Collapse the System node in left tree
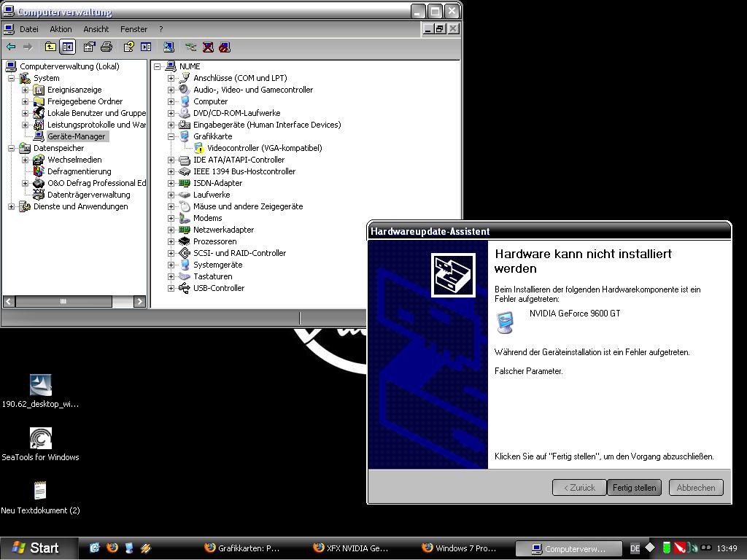747x560 pixels. pyautogui.click(x=11, y=78)
